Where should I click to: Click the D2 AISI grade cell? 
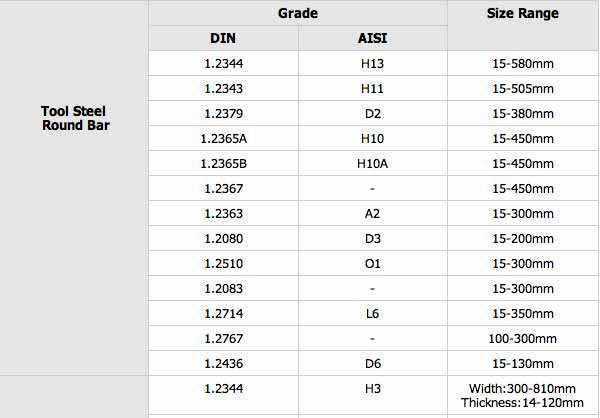coord(372,114)
